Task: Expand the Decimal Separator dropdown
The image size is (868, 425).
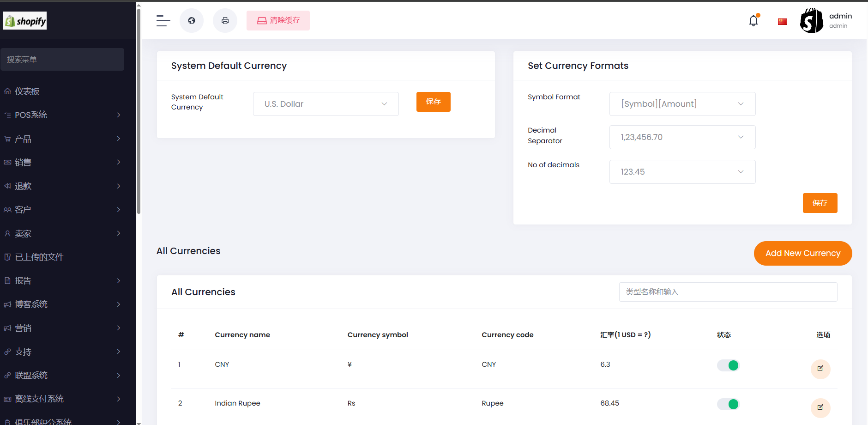Action: pyautogui.click(x=682, y=137)
